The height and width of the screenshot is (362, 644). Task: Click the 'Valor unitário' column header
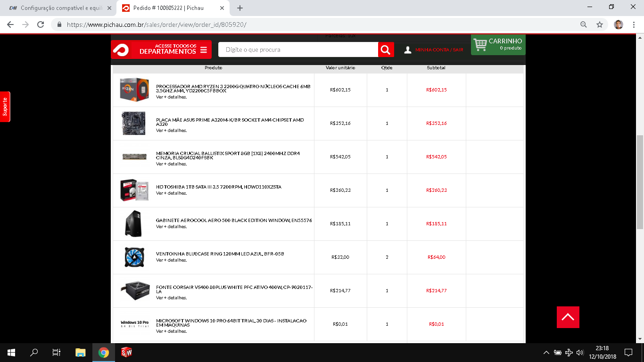340,68
